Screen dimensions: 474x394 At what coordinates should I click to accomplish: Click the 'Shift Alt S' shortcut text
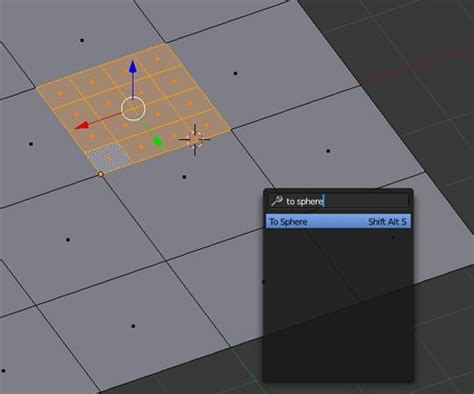tap(387, 222)
